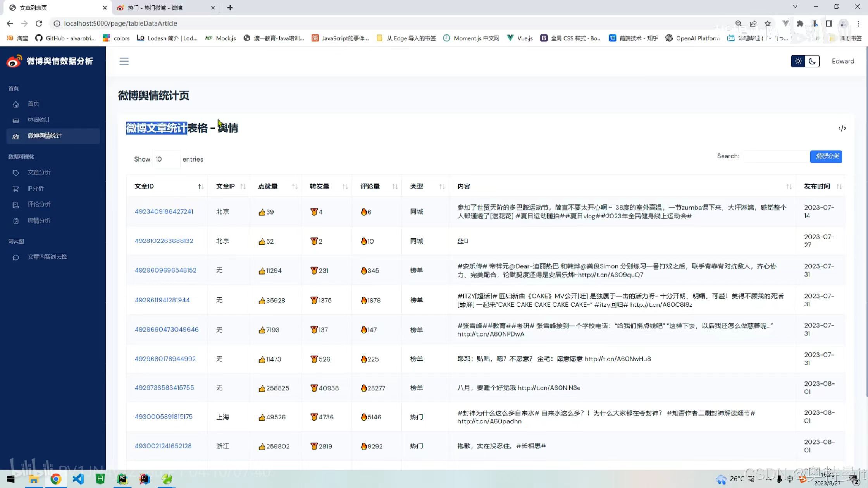
Task: Click the bookmark star icon
Action: click(767, 23)
